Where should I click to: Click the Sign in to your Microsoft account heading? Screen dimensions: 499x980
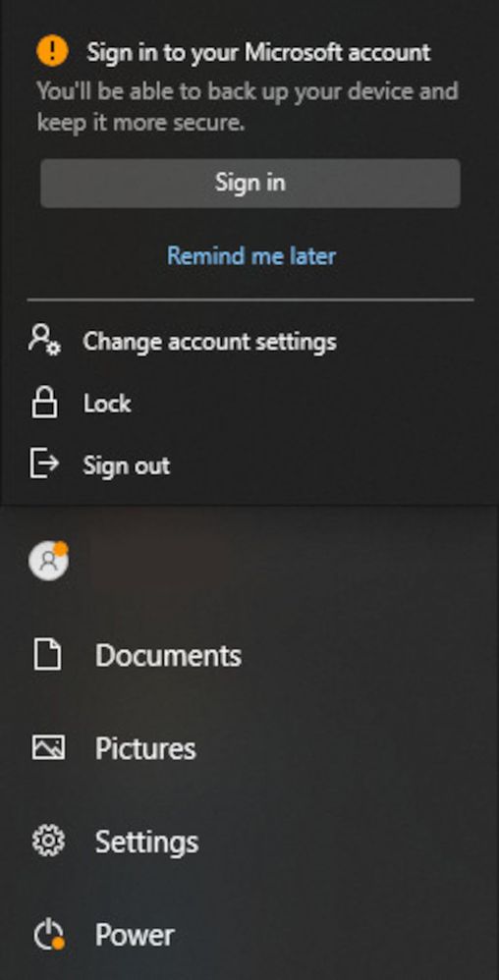pyautogui.click(x=258, y=52)
